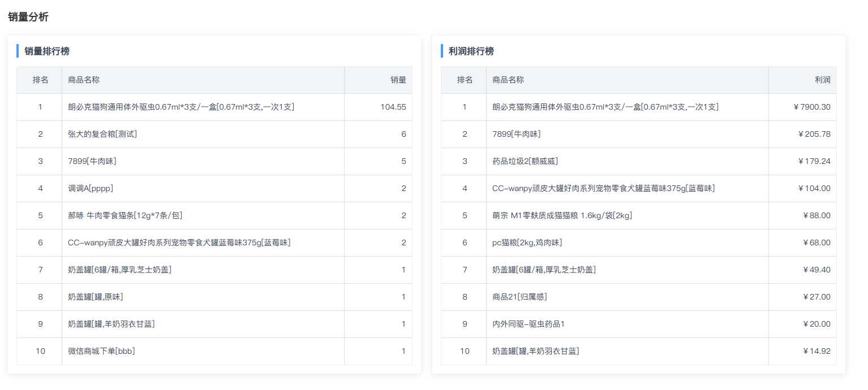Open the 微信商城下单[bbb] product row
This screenshot has width=868, height=390.
101,352
